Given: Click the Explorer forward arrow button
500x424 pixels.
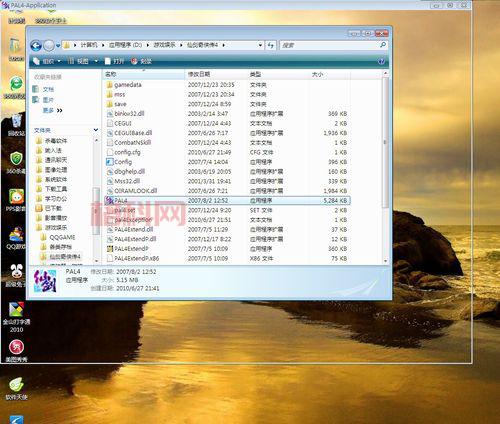Looking at the screenshot, I should [x=49, y=45].
